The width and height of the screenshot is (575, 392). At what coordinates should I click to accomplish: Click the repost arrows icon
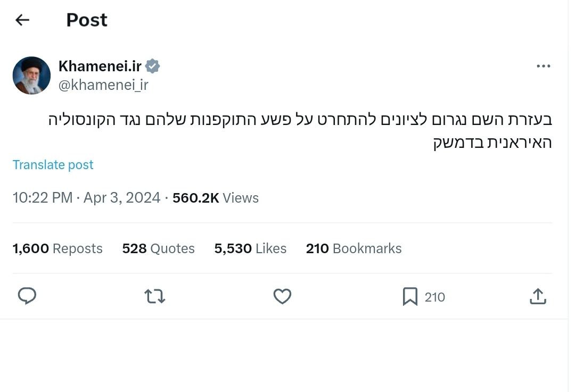pos(155,296)
